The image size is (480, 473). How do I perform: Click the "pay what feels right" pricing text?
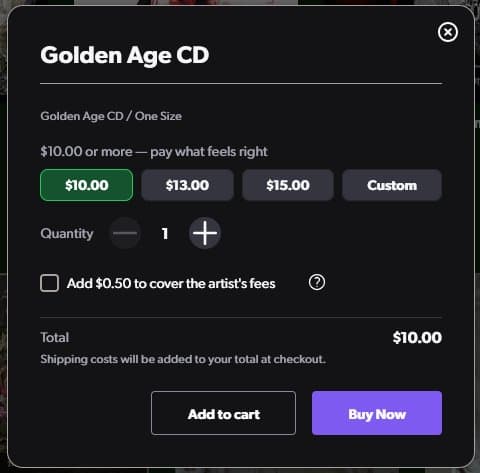209,152
